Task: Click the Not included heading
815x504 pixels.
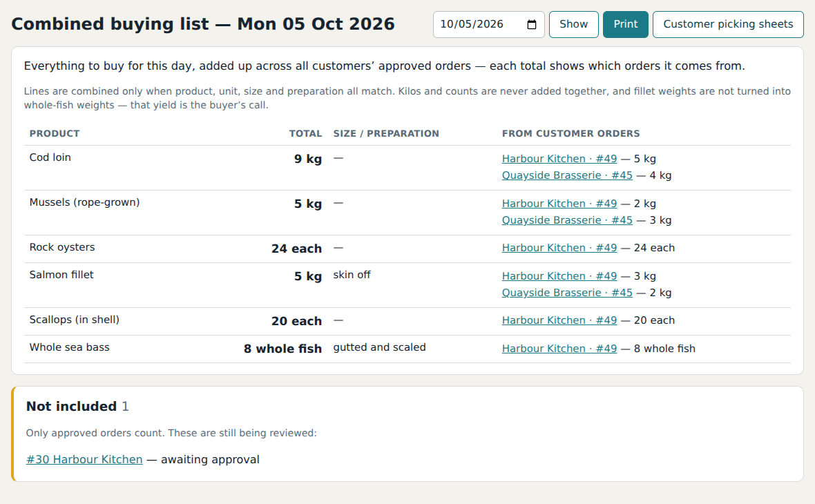Action: tap(71, 407)
